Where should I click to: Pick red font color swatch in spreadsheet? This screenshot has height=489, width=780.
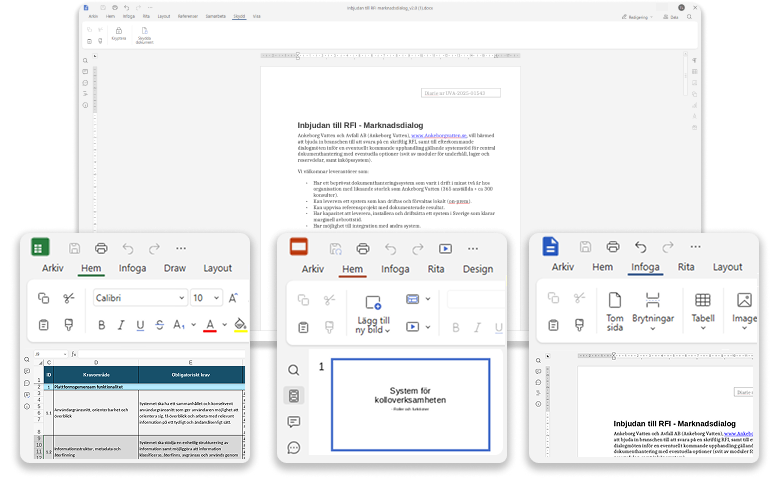coord(210,325)
